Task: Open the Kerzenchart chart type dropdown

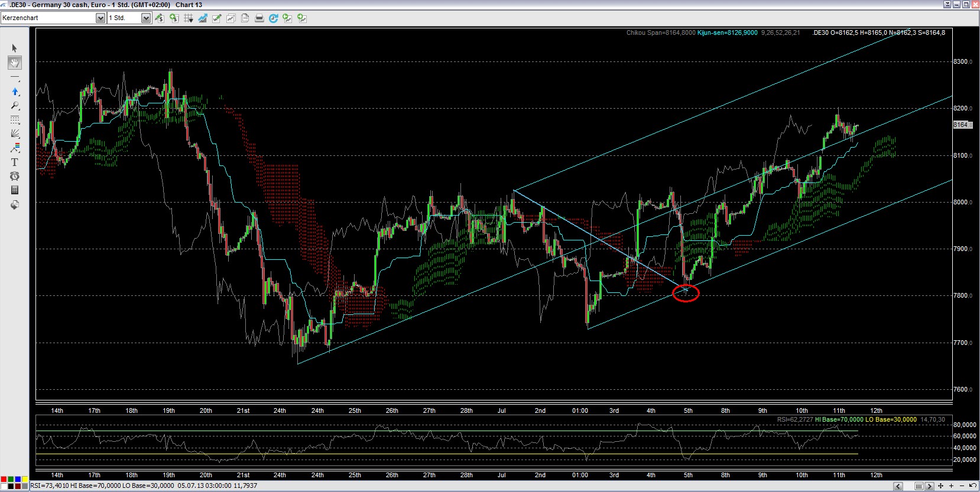Action: pos(100,18)
